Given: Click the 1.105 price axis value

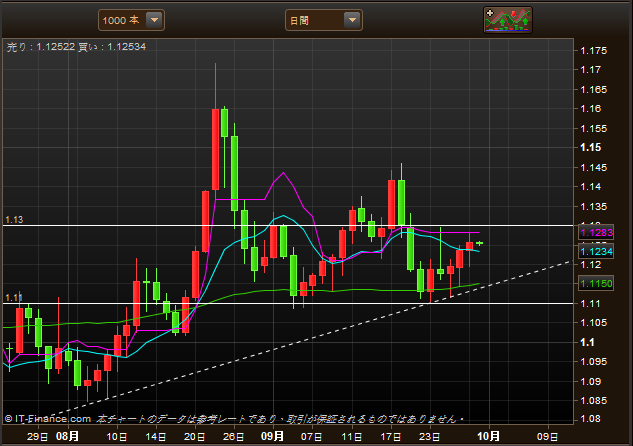Looking at the screenshot, I should (x=593, y=322).
